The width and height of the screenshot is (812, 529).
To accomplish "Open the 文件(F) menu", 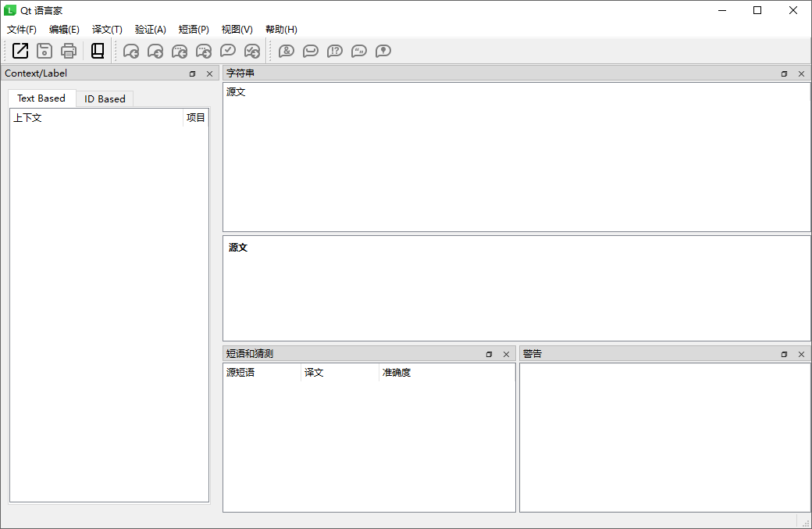I will [x=22, y=30].
